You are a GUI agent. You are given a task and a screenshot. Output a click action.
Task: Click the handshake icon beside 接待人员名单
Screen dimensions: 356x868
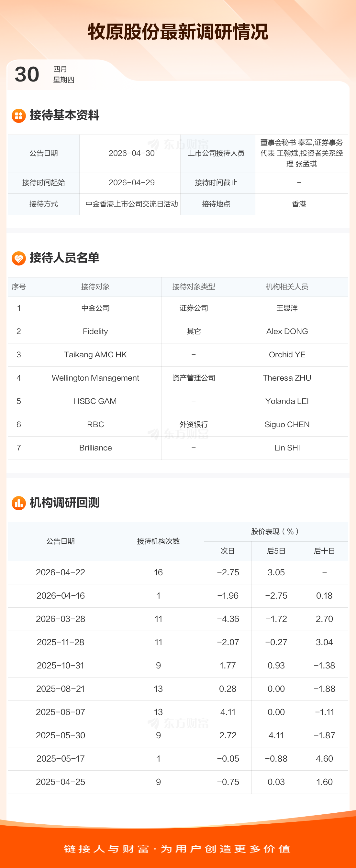coord(18,258)
